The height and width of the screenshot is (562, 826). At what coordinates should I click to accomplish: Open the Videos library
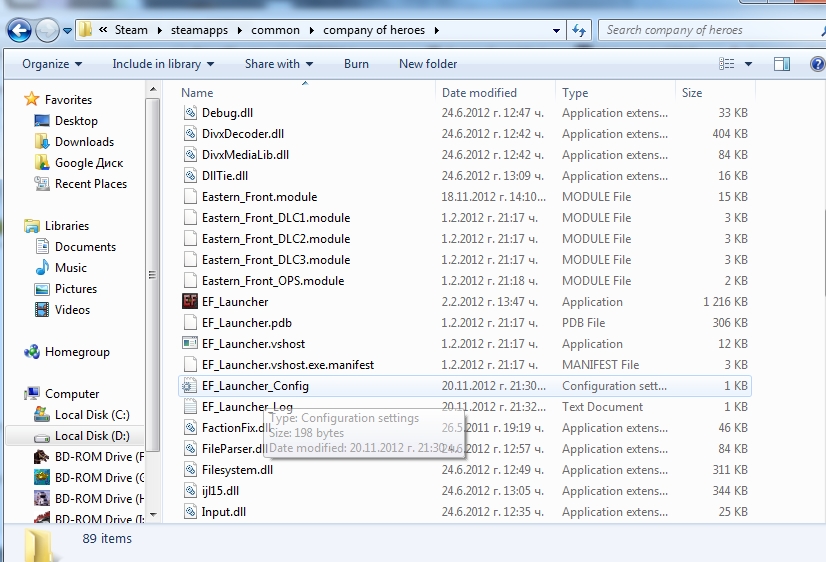point(72,310)
